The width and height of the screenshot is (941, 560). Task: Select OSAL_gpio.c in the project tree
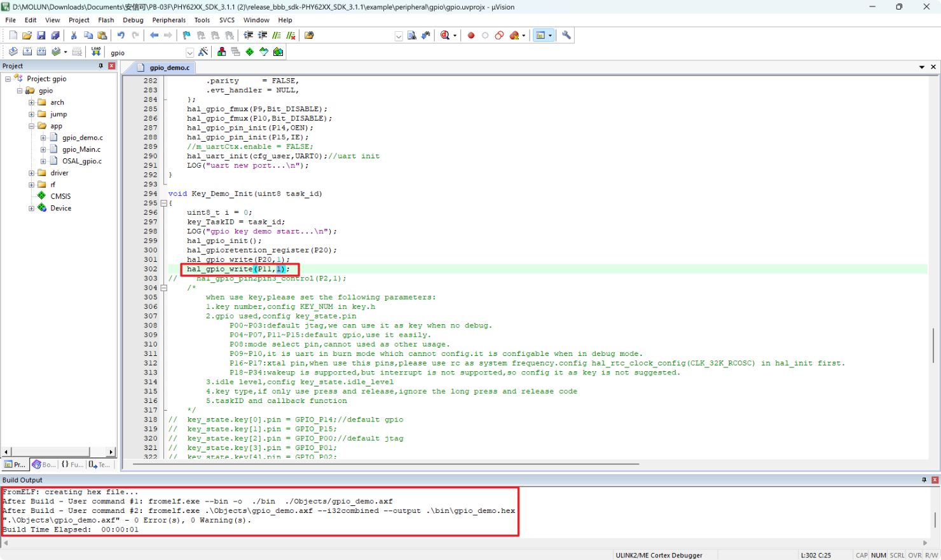(81, 161)
